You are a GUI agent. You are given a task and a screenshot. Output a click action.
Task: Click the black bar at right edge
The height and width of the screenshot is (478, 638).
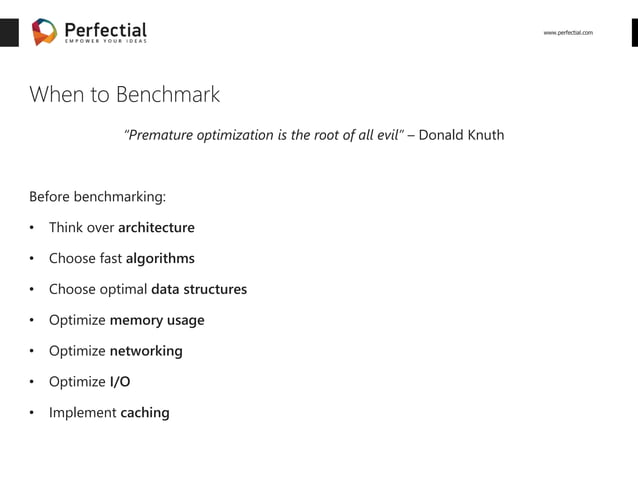click(635, 33)
